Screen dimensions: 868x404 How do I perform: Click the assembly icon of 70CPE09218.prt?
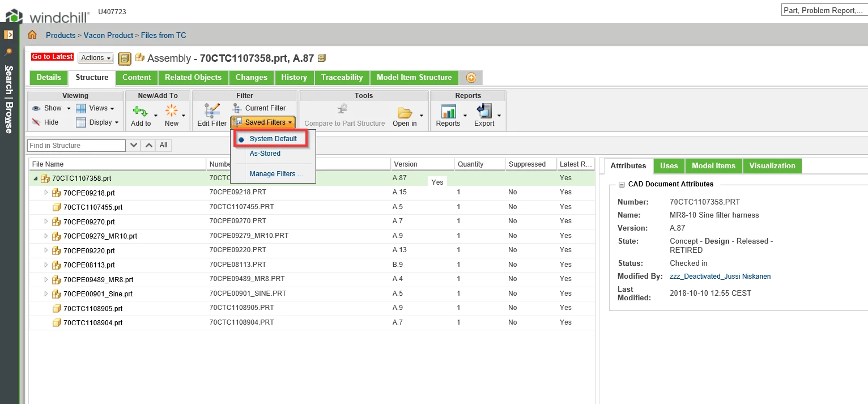[57, 193]
